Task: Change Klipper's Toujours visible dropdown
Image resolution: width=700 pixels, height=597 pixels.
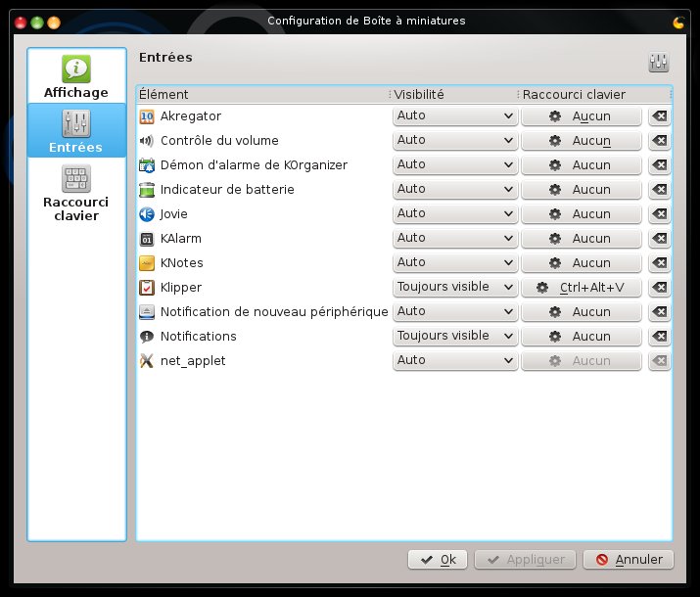Action: pyautogui.click(x=455, y=288)
